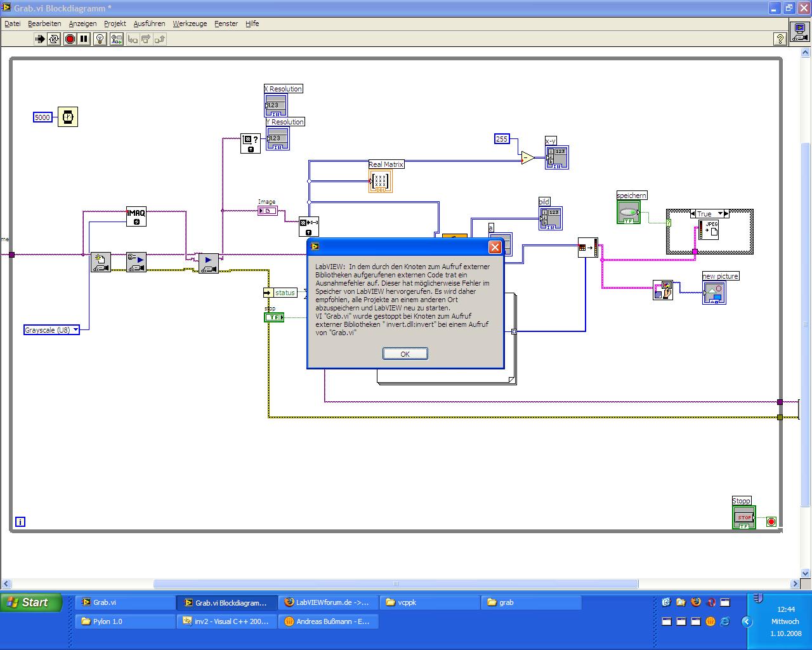This screenshot has width=812, height=650.
Task: Open the Anzeigen menu
Action: pos(82,23)
